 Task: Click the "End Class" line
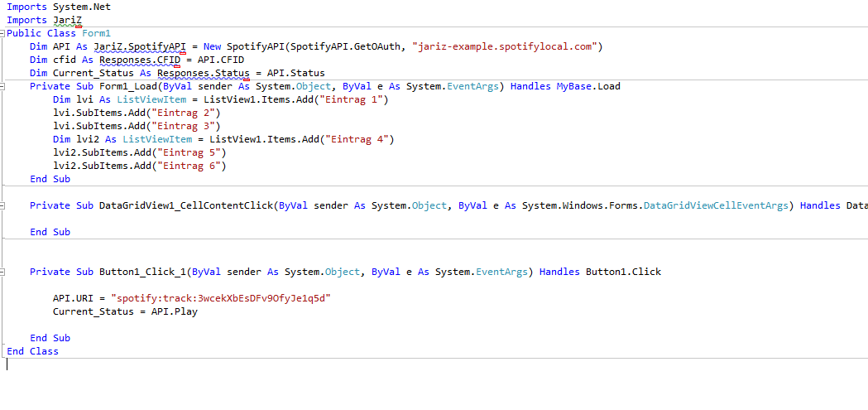tap(33, 351)
